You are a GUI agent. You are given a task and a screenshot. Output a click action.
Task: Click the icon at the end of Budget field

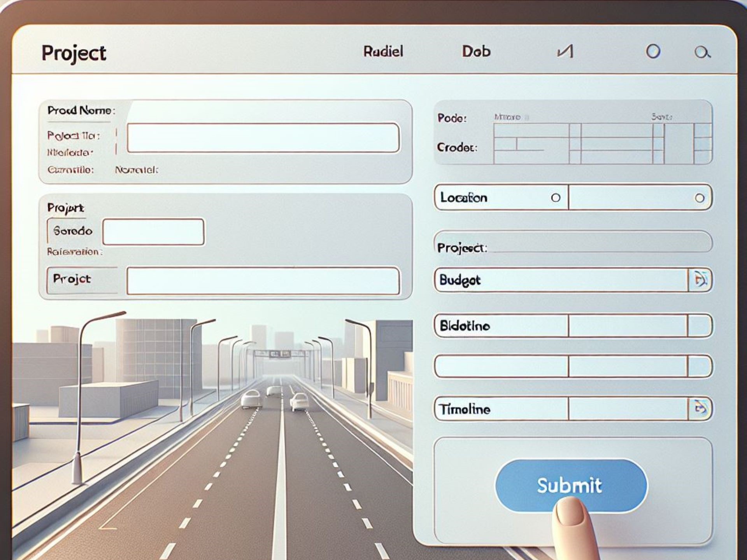[700, 280]
